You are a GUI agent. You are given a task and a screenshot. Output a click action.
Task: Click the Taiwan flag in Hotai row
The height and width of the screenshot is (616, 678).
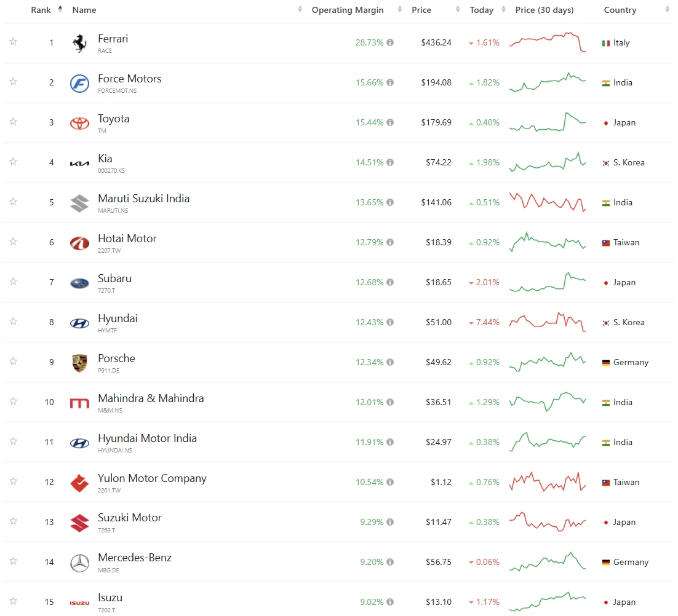click(606, 243)
